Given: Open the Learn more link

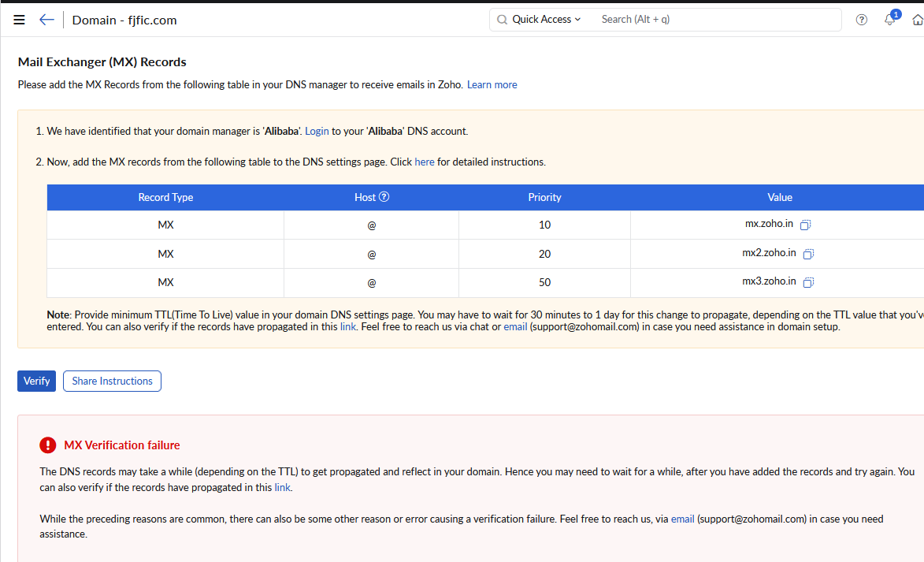Looking at the screenshot, I should click(492, 84).
